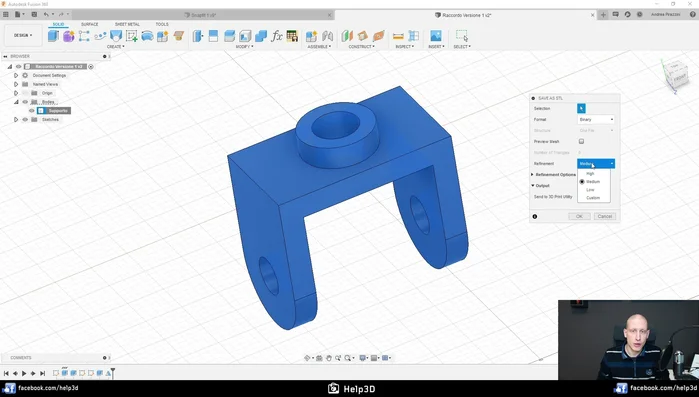The width and height of the screenshot is (699, 397).
Task: Click the Selection arrow button in dialog
Action: click(581, 108)
